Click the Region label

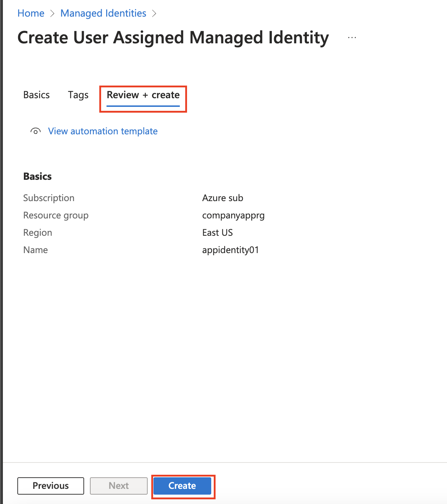point(38,233)
